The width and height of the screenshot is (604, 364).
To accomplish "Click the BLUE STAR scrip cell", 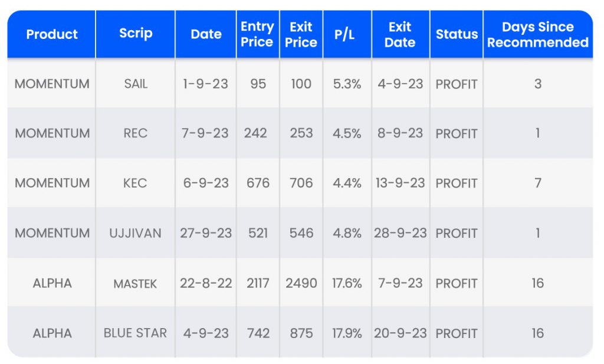I will coord(136,333).
